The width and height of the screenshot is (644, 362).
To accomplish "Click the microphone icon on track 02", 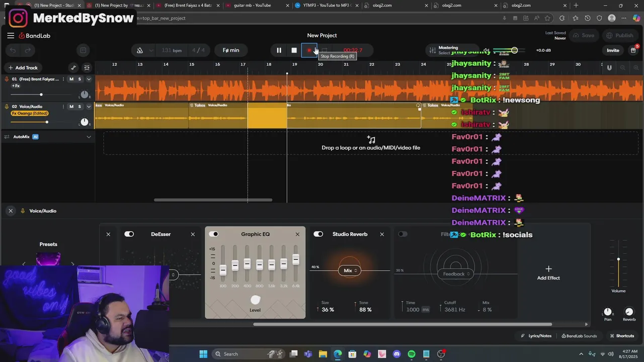I will (x=7, y=107).
